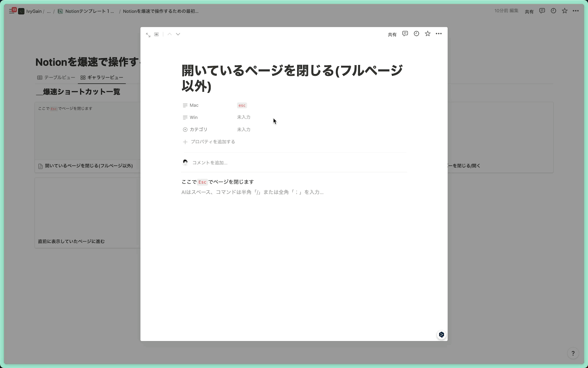
Task: Go to next page with down chevron
Action: 178,34
